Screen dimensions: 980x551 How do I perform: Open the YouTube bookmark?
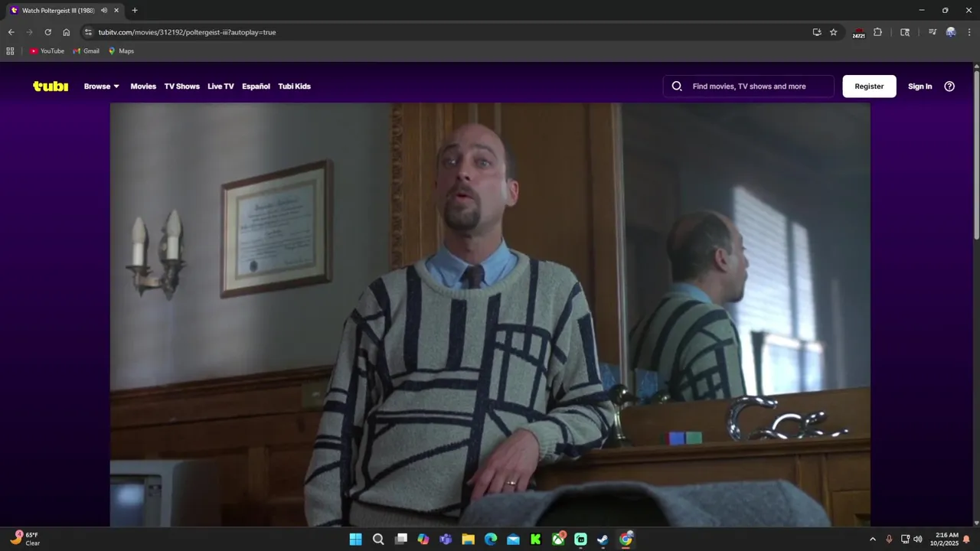(47, 51)
